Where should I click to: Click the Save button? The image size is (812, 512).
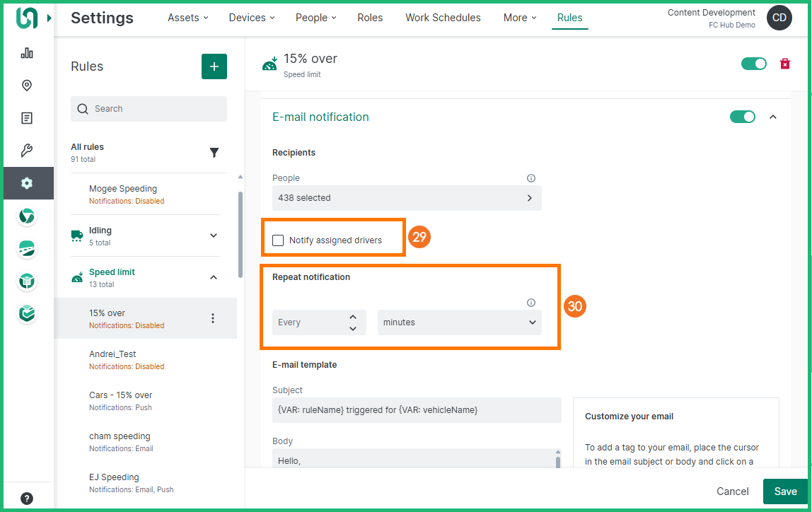click(785, 491)
